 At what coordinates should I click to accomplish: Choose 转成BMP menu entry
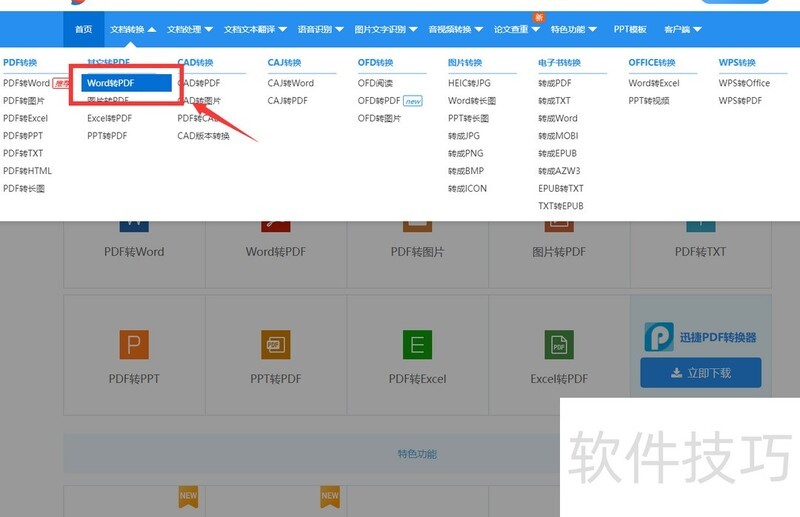(465, 171)
